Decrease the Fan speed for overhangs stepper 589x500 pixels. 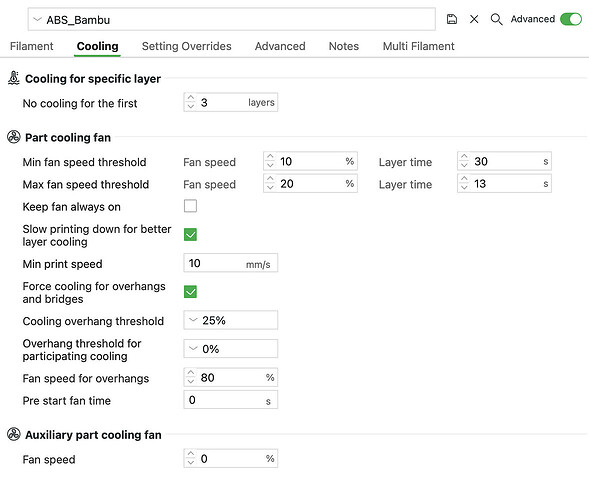click(191, 382)
